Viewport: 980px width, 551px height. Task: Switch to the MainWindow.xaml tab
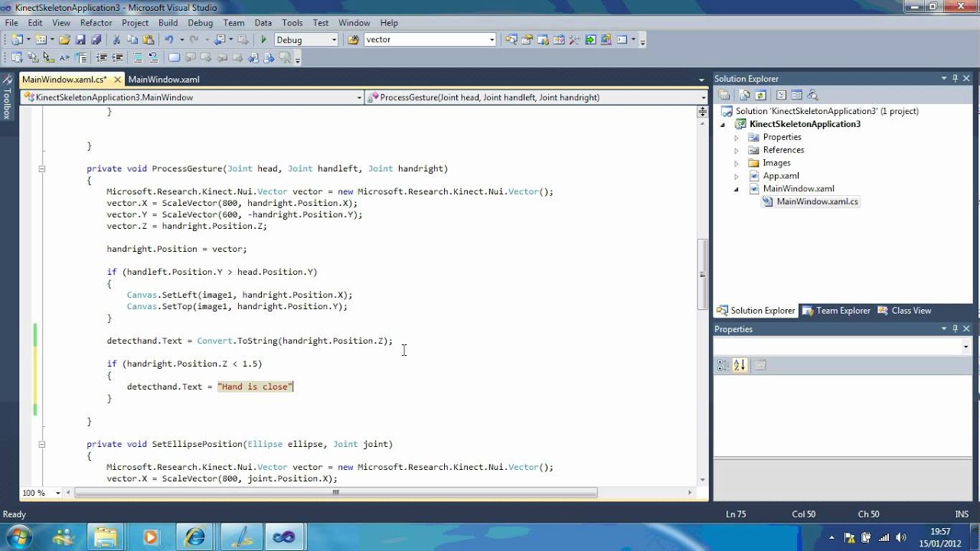pyautogui.click(x=164, y=79)
